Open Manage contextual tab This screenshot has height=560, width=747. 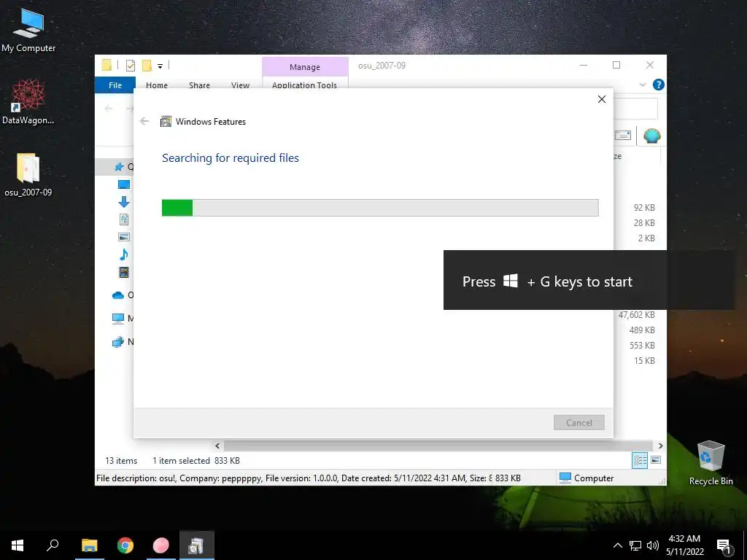(x=305, y=67)
